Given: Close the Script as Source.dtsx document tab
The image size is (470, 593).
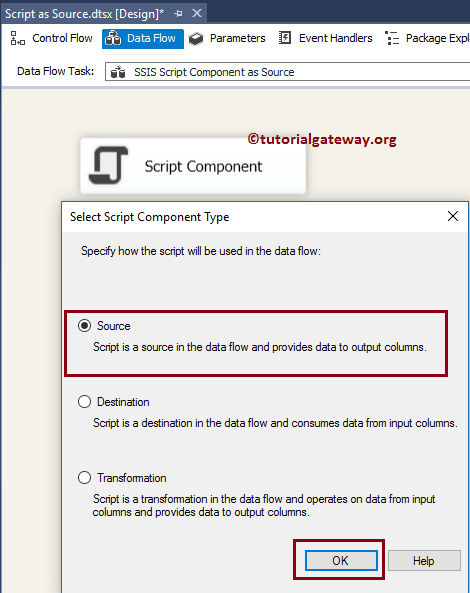Looking at the screenshot, I should click(x=197, y=14).
